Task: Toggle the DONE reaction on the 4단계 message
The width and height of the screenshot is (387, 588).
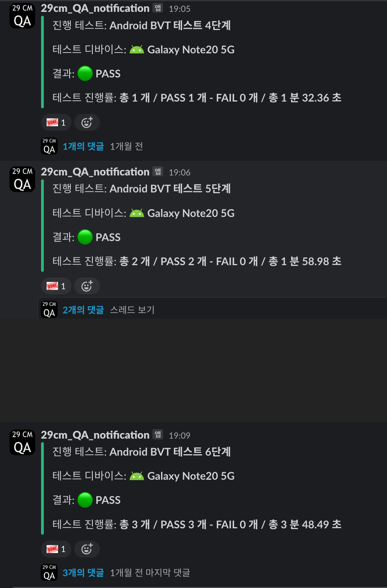Action: click(x=56, y=122)
